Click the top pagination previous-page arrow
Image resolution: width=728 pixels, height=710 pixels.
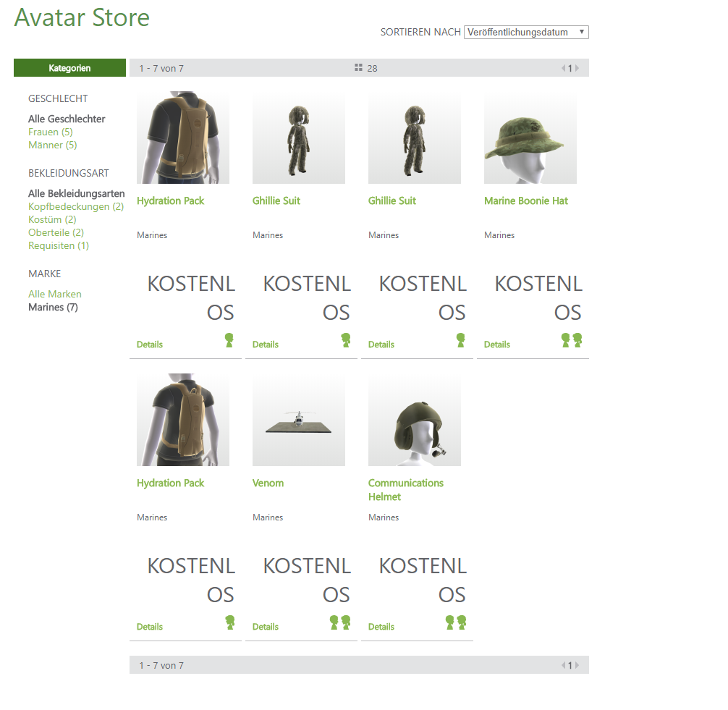tap(563, 68)
